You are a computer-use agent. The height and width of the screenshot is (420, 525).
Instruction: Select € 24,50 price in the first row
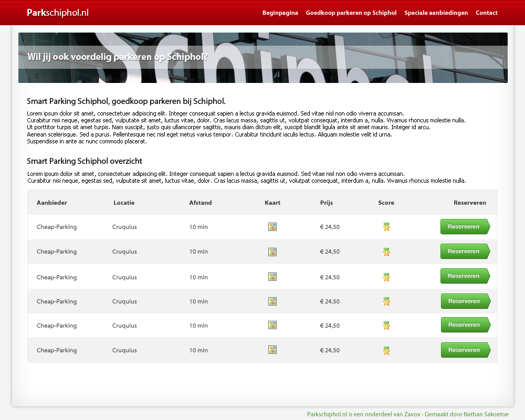pyautogui.click(x=330, y=227)
